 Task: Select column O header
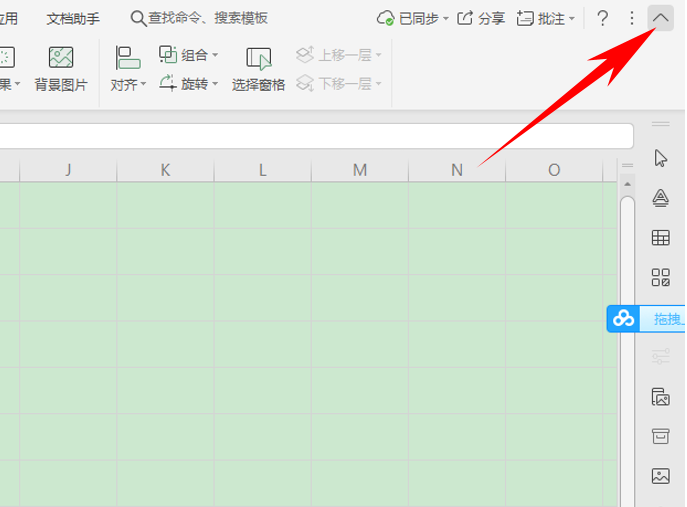(x=555, y=170)
